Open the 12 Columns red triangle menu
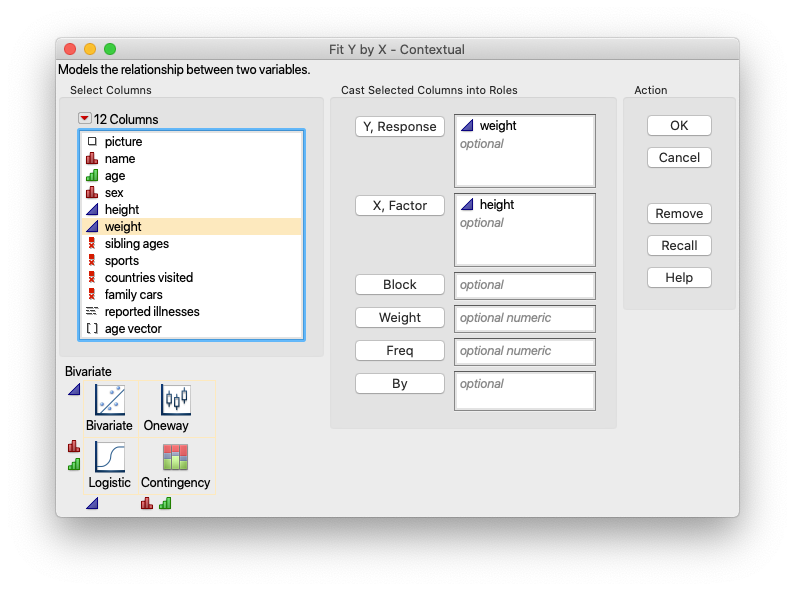This screenshot has width=795, height=591. (85, 119)
